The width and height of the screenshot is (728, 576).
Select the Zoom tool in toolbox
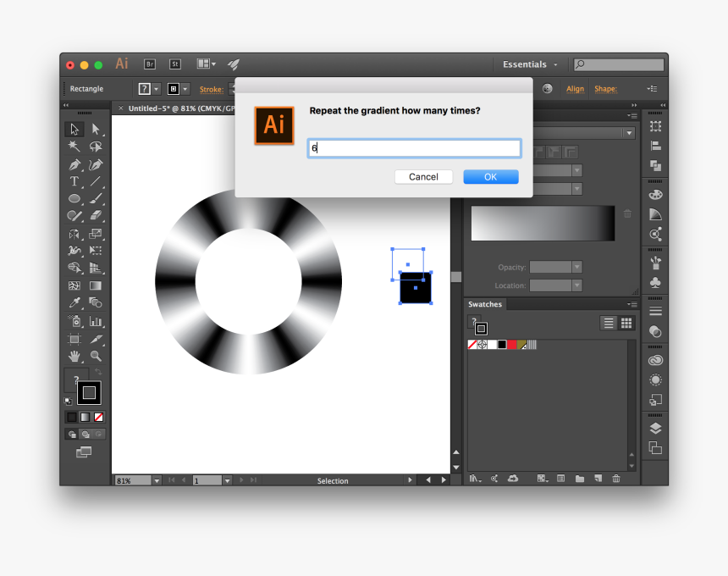coord(96,356)
